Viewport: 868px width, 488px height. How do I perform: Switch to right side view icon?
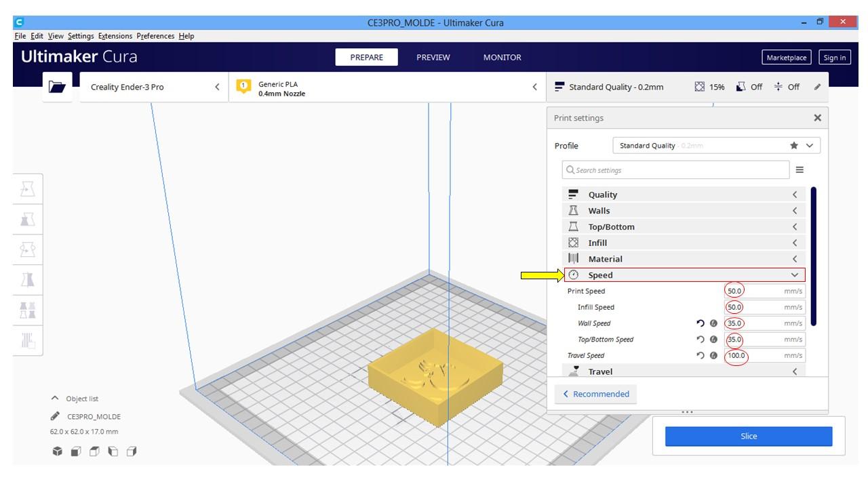point(131,451)
